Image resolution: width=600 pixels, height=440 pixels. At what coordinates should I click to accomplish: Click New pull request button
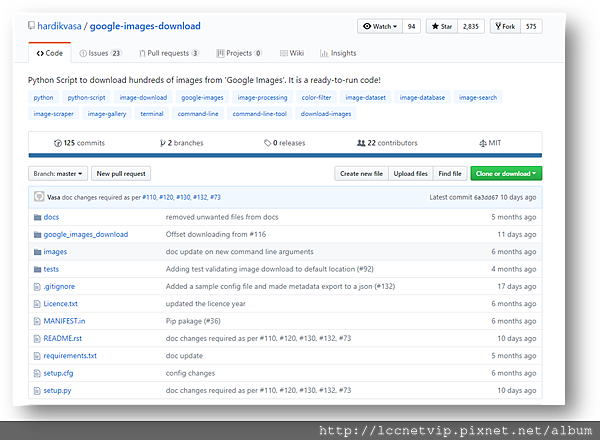[121, 174]
